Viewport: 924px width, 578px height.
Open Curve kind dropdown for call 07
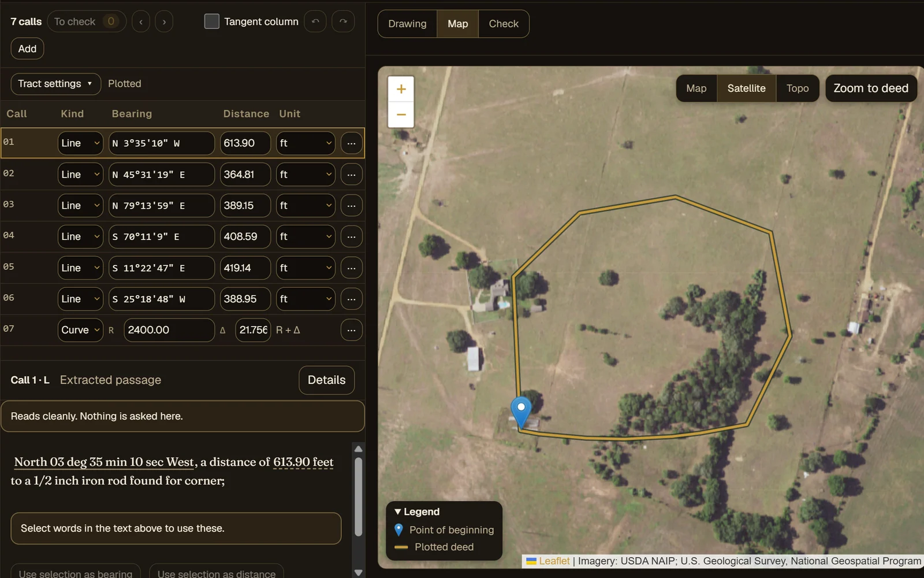(x=80, y=330)
